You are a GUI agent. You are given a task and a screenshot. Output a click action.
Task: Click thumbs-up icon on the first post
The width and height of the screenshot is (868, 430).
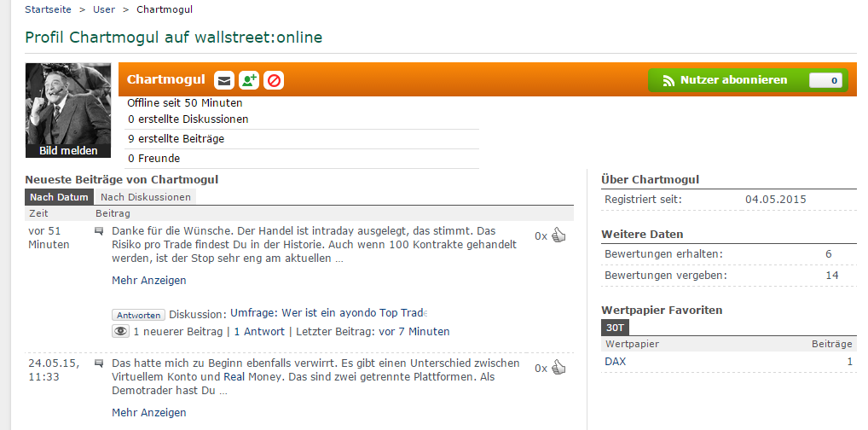point(558,235)
